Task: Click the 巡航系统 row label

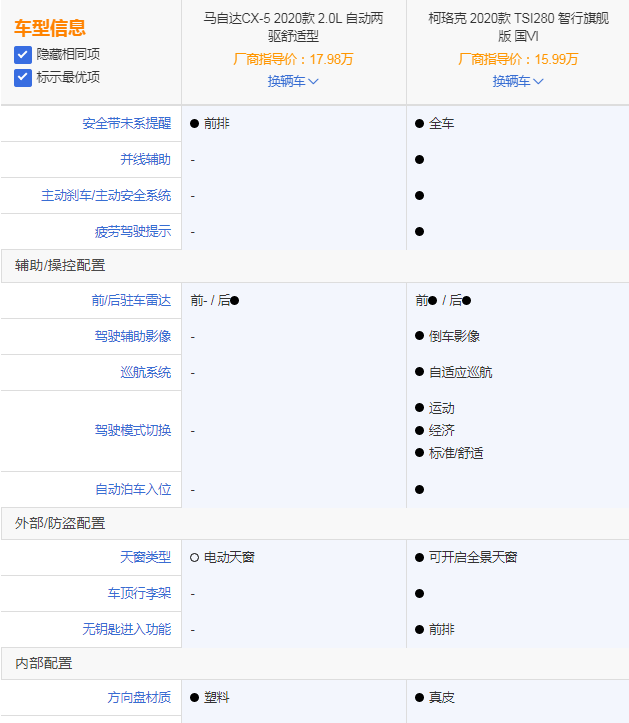Action: (145, 372)
